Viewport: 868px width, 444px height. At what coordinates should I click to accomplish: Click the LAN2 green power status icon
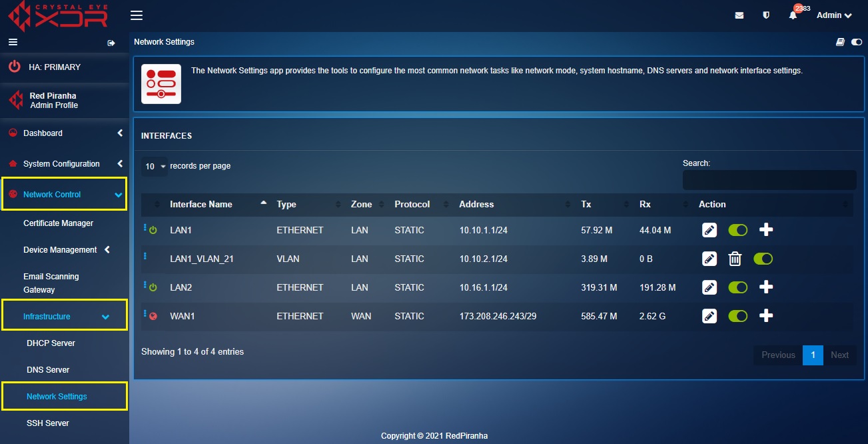153,287
